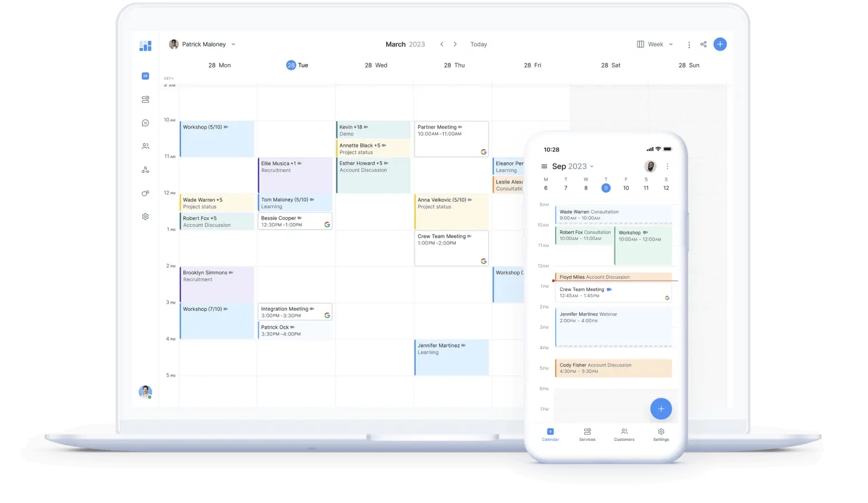The height and width of the screenshot is (503, 868).
Task: Open the phone's Workshop 10:00AM event
Action: 643,246
